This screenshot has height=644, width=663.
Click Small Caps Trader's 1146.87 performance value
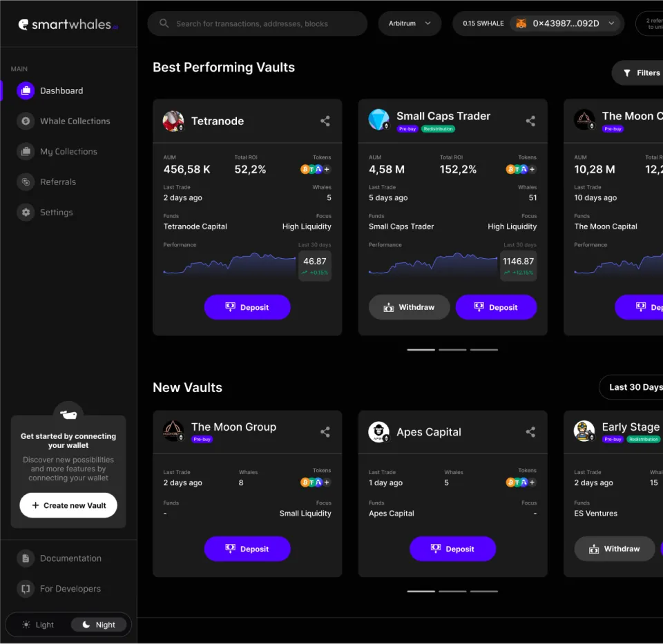click(519, 261)
